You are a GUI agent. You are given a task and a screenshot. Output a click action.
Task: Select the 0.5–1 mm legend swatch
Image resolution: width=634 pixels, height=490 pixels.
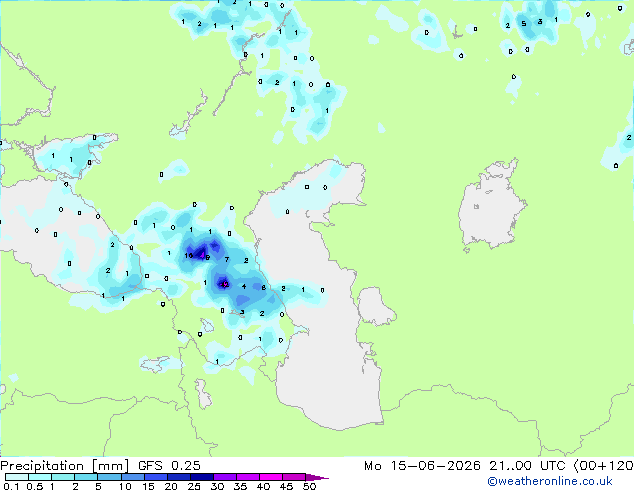point(40,477)
